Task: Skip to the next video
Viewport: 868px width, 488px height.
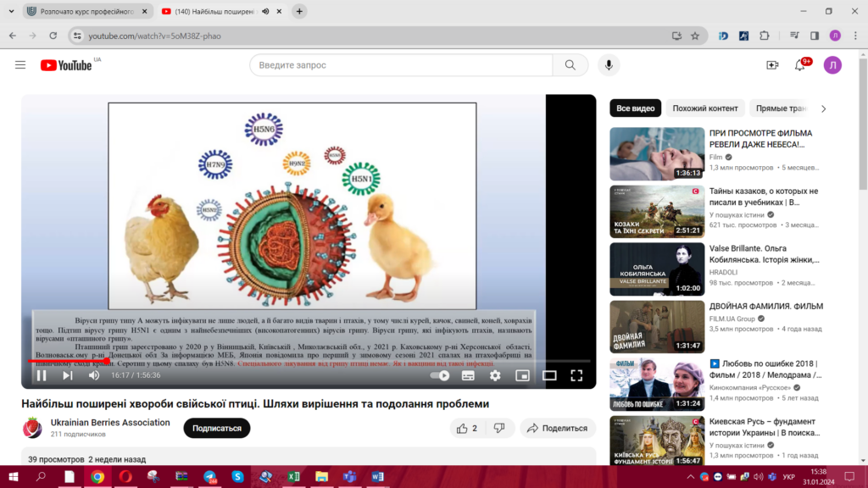Action: point(68,375)
